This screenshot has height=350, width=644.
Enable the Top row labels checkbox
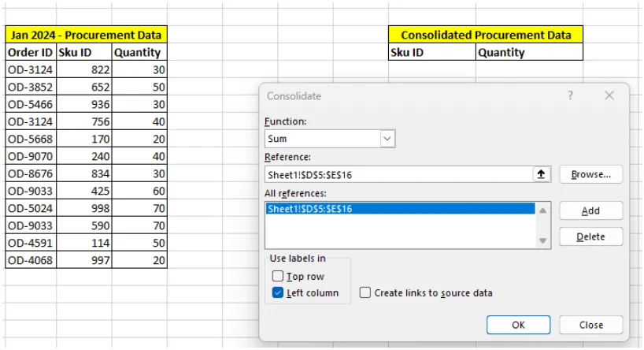coord(278,276)
